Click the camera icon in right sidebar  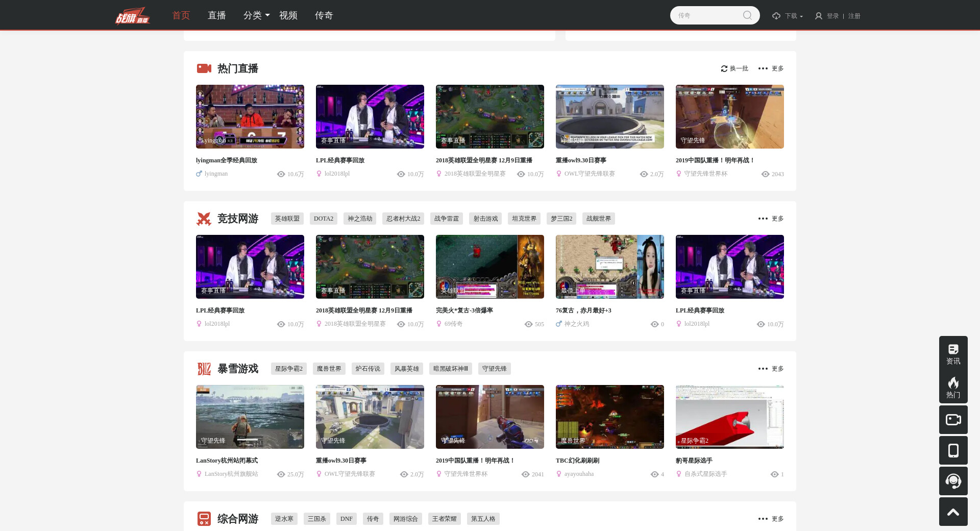[x=953, y=420]
